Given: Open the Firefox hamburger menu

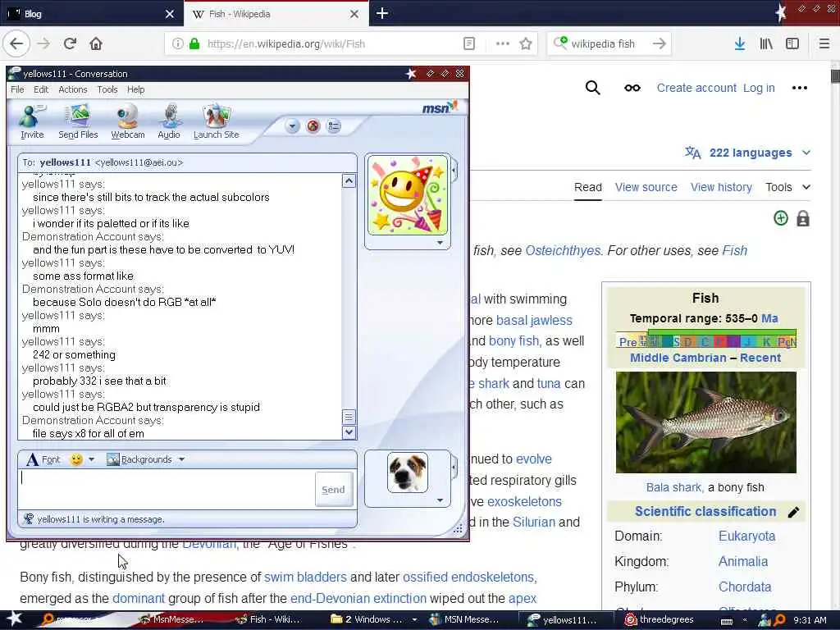Looking at the screenshot, I should pos(824,44).
